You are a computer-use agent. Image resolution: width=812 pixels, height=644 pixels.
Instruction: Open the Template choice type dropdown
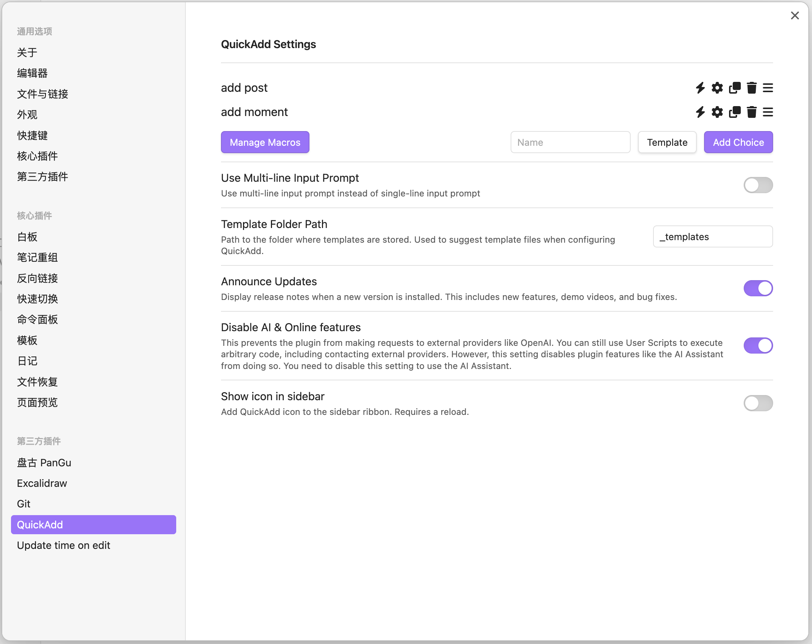pyautogui.click(x=667, y=142)
